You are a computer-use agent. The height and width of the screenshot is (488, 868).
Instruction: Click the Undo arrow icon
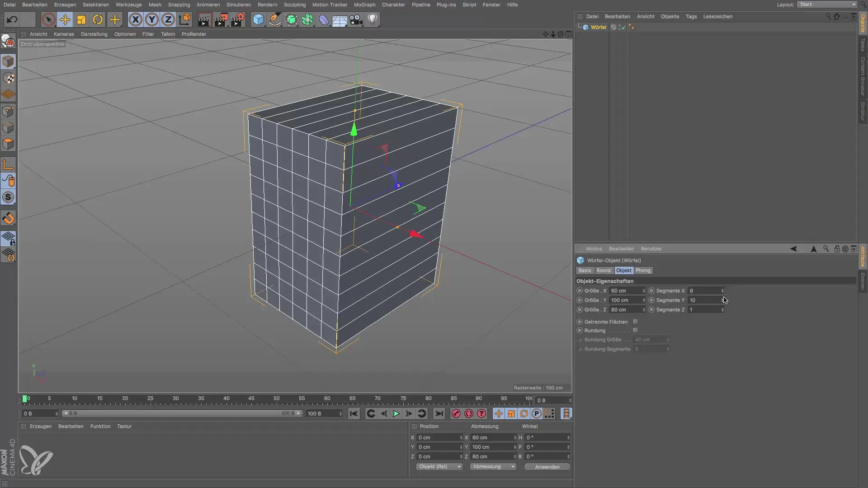coord(12,20)
